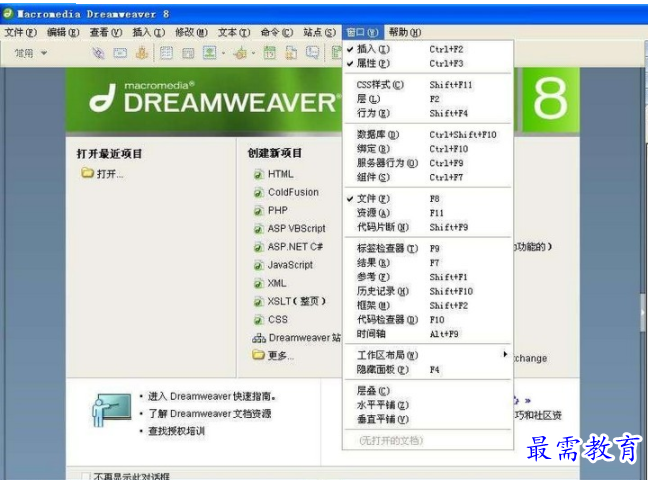Open the 文本(T) menu
Viewport: 648px width, 480px height.
tap(234, 32)
